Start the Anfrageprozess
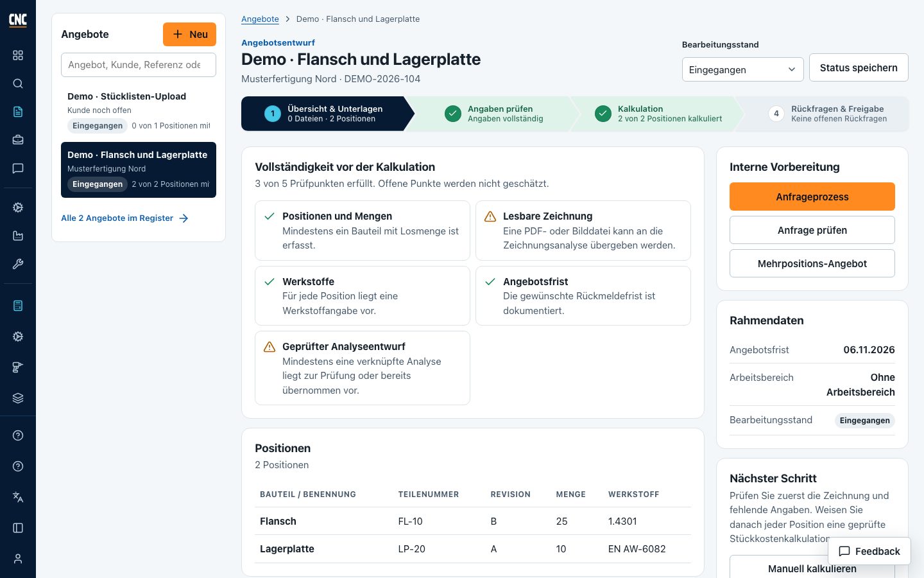 (812, 197)
